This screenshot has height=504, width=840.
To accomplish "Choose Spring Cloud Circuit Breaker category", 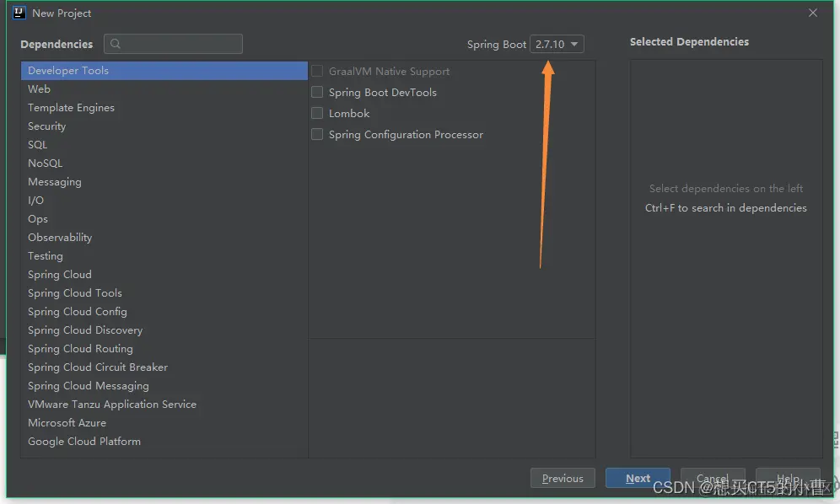I will click(x=164, y=367).
